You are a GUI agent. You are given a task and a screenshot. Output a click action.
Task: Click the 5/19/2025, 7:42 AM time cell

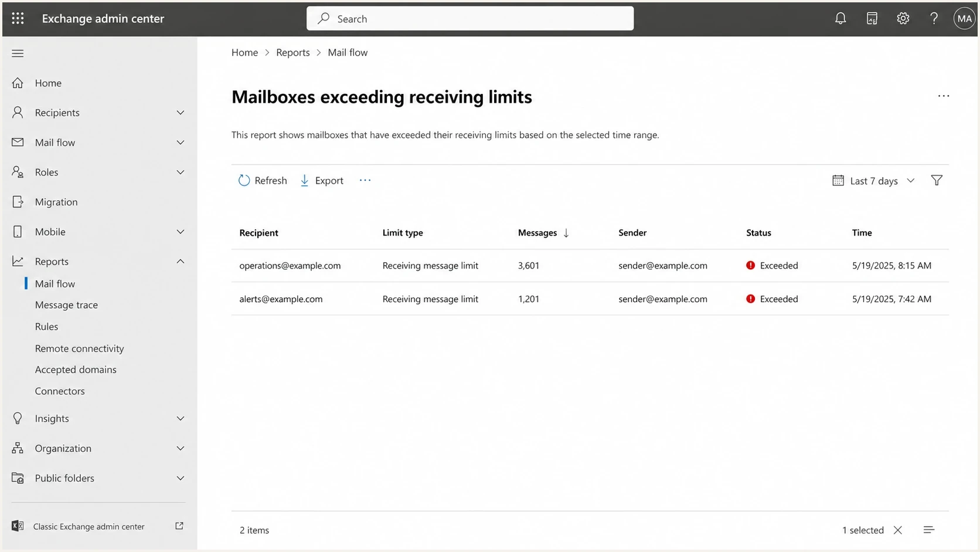click(891, 299)
